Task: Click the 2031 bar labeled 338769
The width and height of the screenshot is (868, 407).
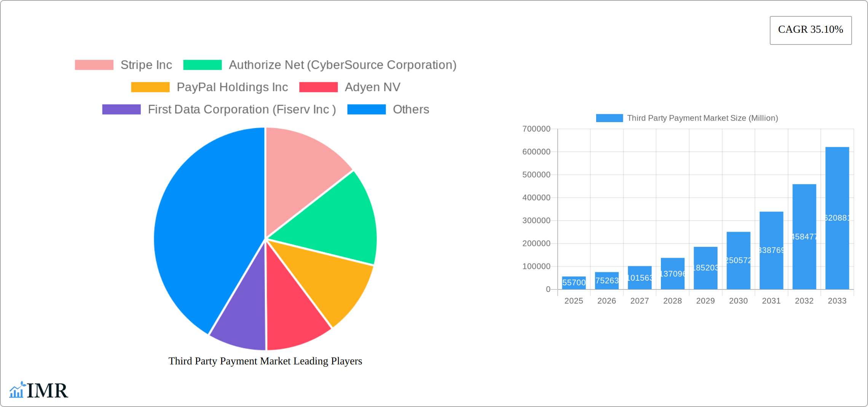Action: pos(771,251)
